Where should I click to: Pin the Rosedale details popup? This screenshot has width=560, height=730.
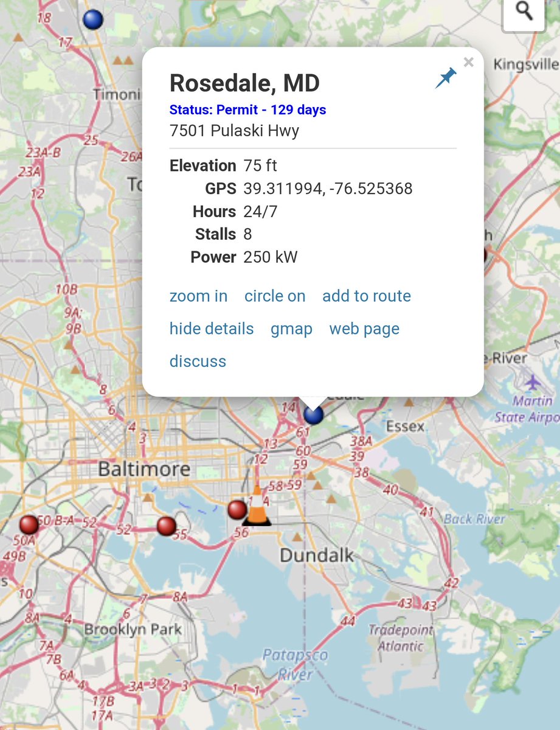click(446, 77)
